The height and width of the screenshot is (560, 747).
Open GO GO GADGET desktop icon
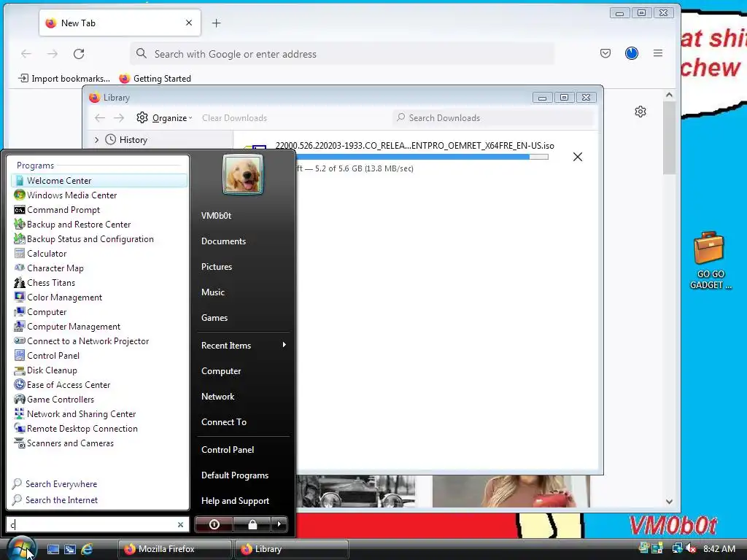pos(709,260)
